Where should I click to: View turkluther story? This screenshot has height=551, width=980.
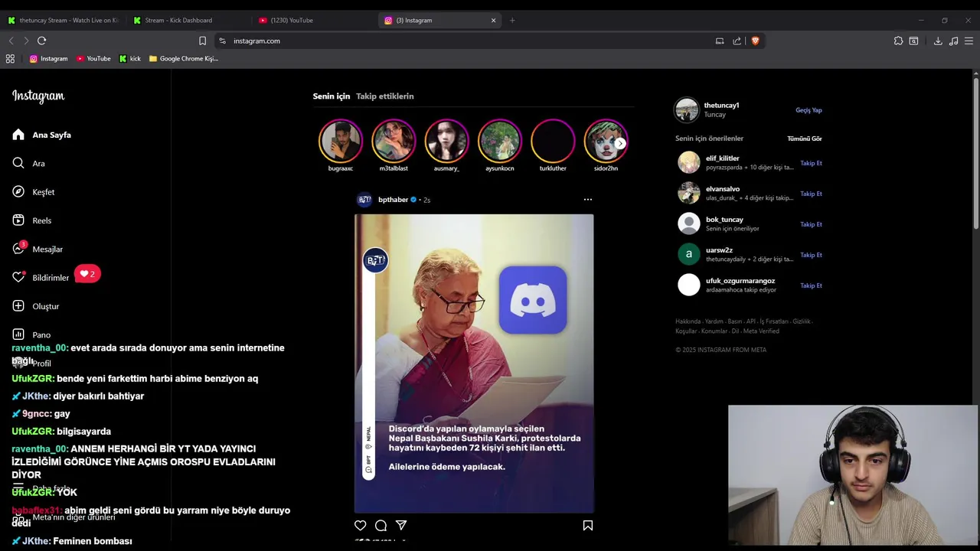(553, 141)
